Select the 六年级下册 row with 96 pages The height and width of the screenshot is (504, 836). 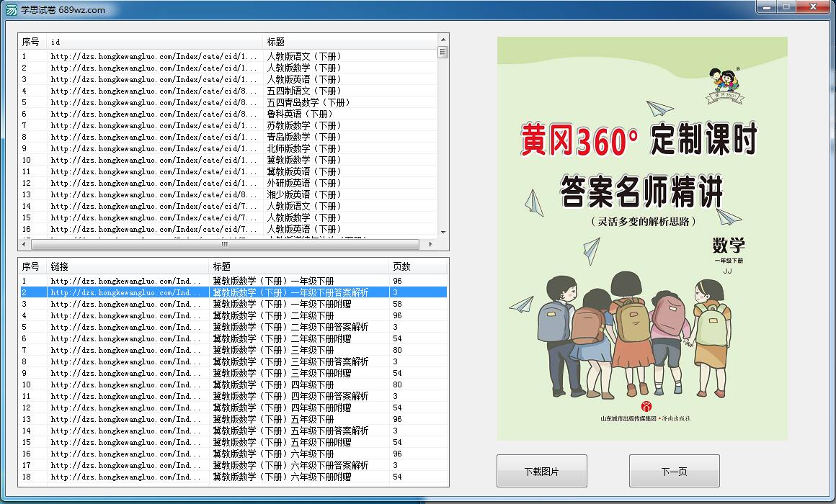click(234, 454)
